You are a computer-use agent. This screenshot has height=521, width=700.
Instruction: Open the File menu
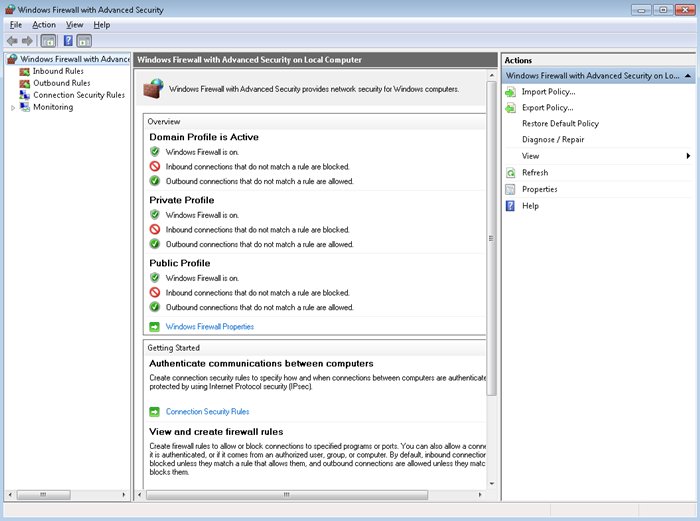point(16,25)
